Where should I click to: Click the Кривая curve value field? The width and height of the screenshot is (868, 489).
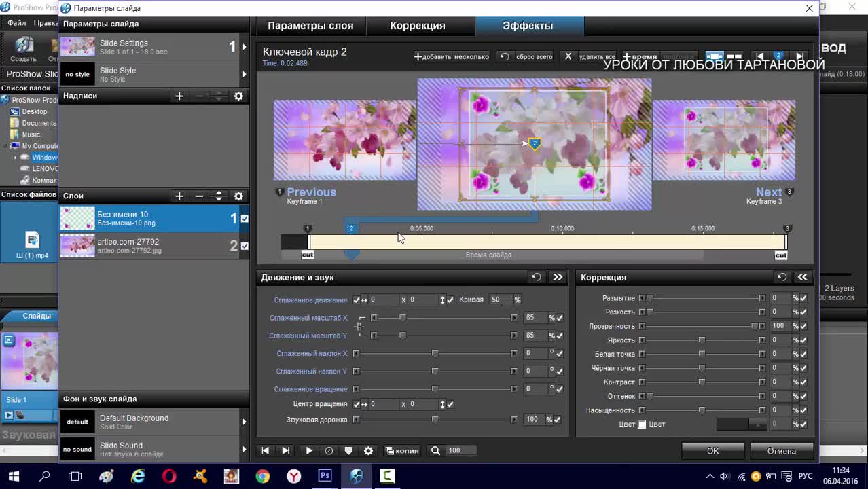[500, 300]
